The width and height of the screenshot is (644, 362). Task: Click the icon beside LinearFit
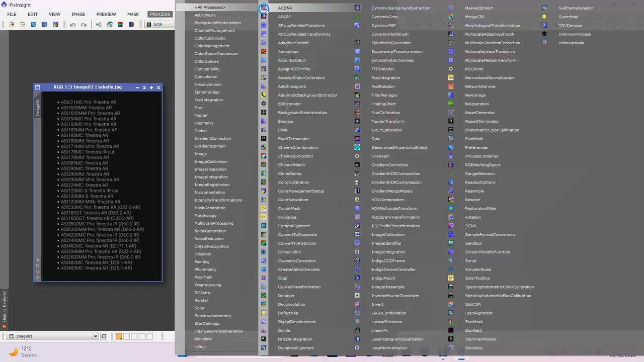[x=357, y=330]
